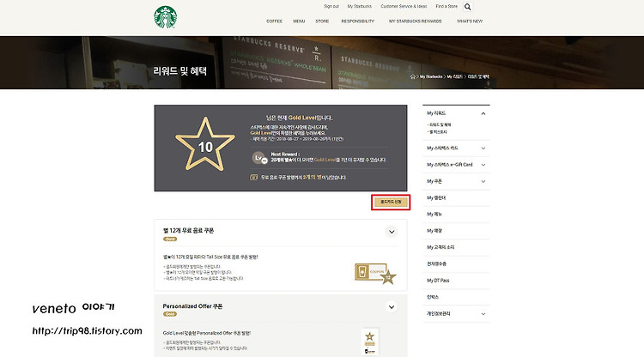The height and width of the screenshot is (357, 644).
Task: Click the Next Reward text
Action: pyautogui.click(x=285, y=154)
